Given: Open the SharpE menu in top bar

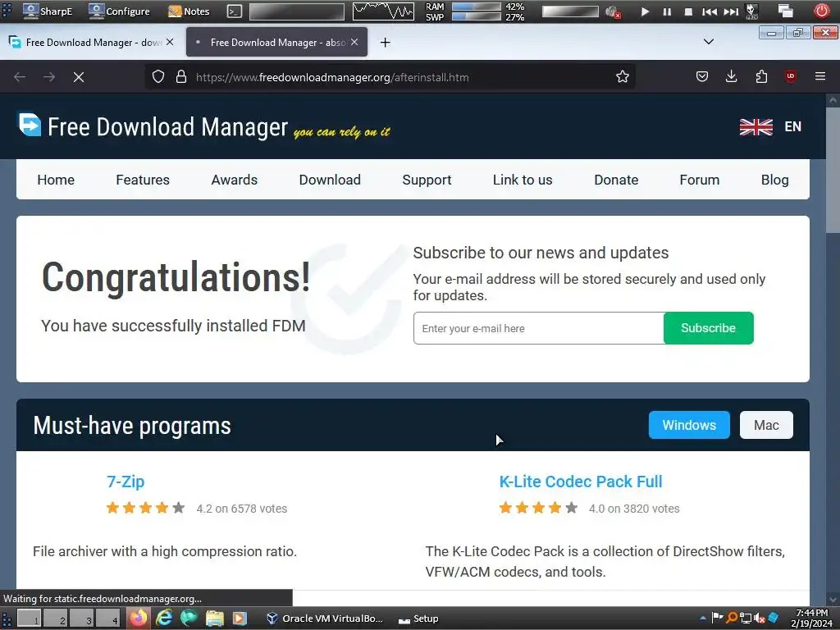Looking at the screenshot, I should coord(48,11).
